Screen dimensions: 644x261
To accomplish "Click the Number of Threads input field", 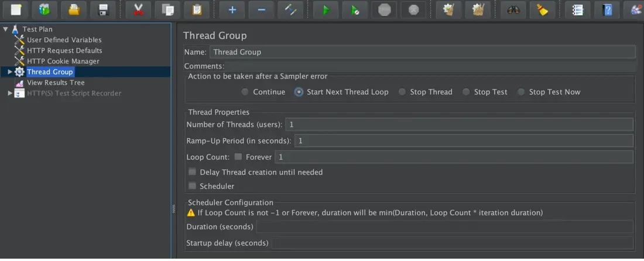I will click(459, 124).
